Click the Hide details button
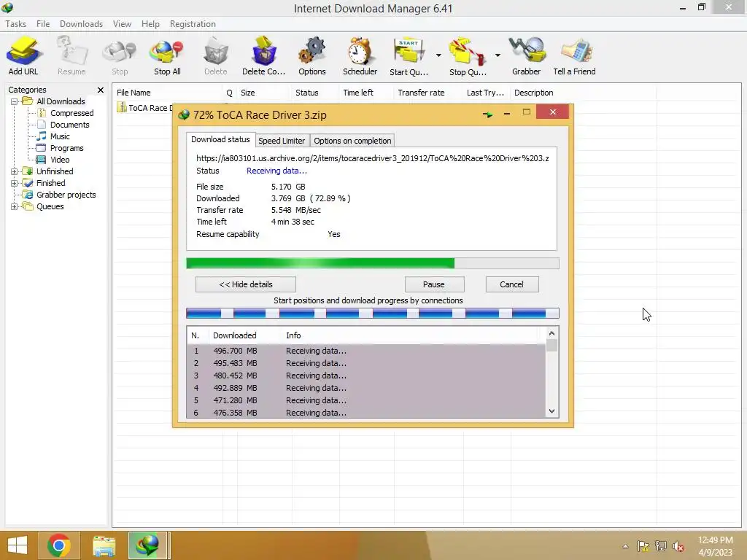The image size is (747, 560). coord(246,284)
